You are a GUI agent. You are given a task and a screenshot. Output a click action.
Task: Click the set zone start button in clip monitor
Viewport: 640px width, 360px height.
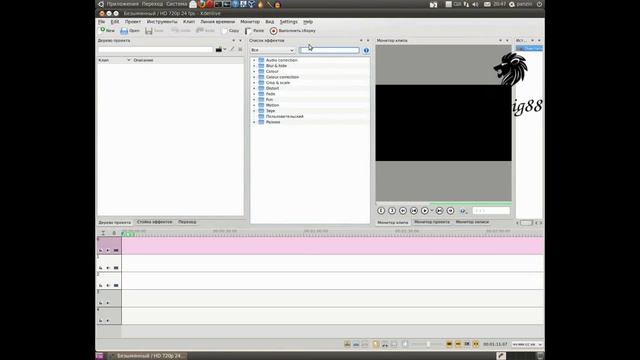click(x=381, y=211)
